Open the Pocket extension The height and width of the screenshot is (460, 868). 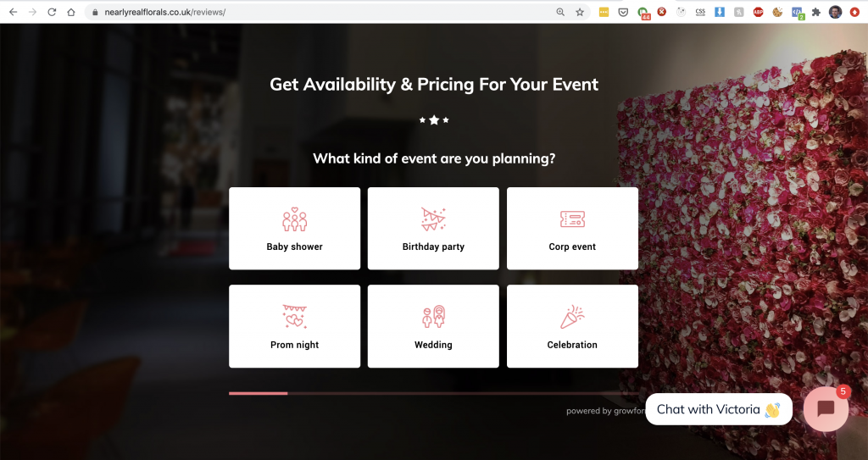click(623, 12)
